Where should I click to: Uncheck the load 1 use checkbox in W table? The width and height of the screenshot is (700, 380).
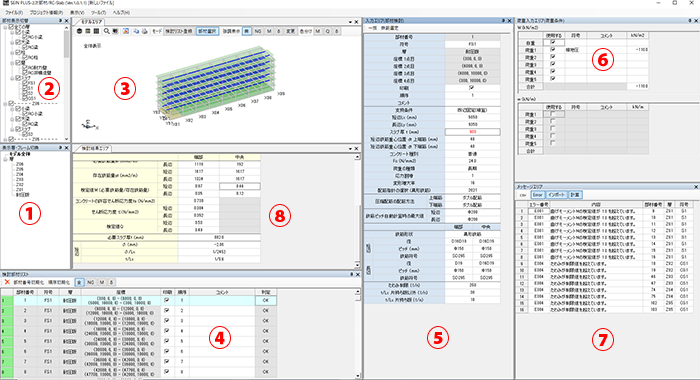point(553,50)
